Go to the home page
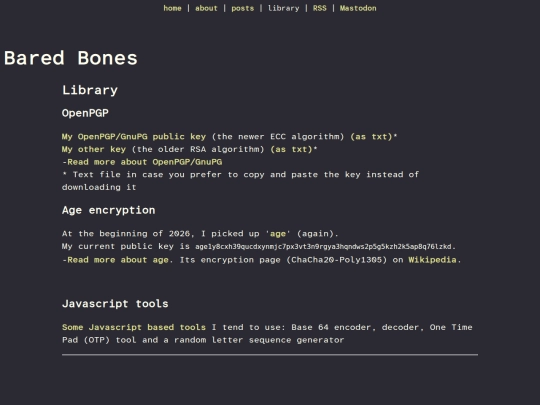This screenshot has width=540, height=405. click(172, 8)
